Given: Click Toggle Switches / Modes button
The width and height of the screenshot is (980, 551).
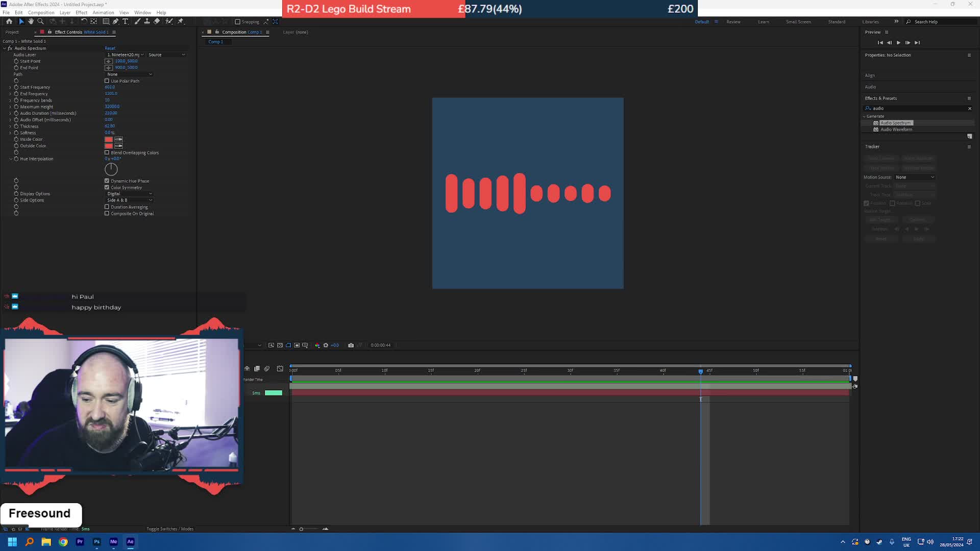Looking at the screenshot, I should (170, 529).
